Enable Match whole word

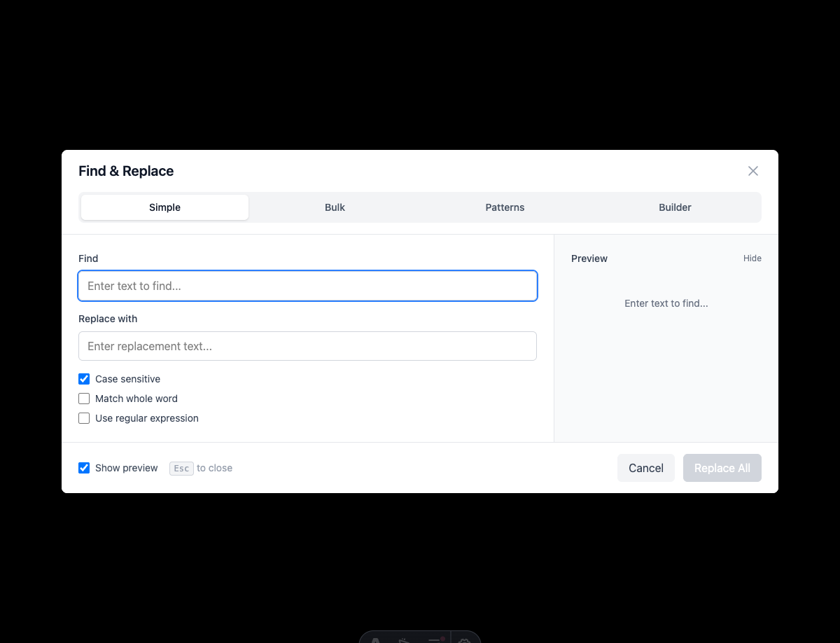click(84, 398)
